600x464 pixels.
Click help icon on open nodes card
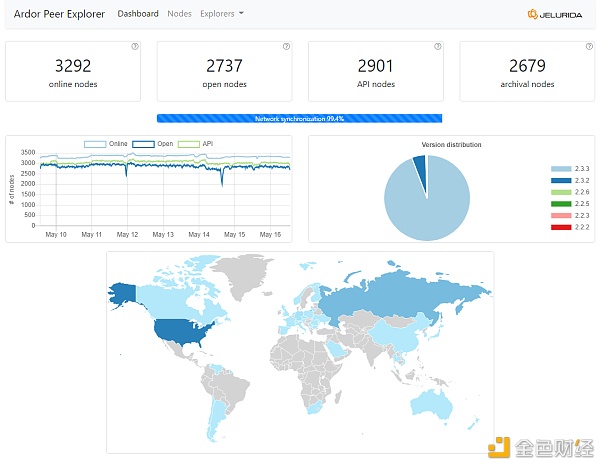point(286,46)
